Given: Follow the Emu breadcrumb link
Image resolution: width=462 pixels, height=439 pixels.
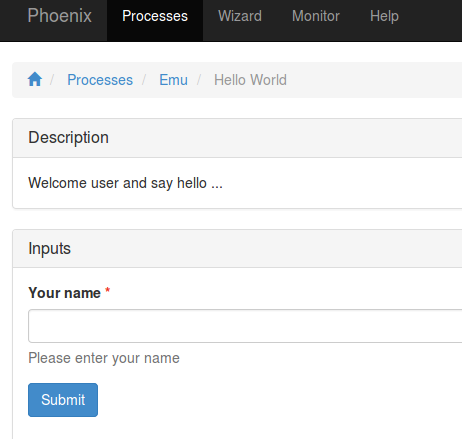Looking at the screenshot, I should tap(173, 80).
